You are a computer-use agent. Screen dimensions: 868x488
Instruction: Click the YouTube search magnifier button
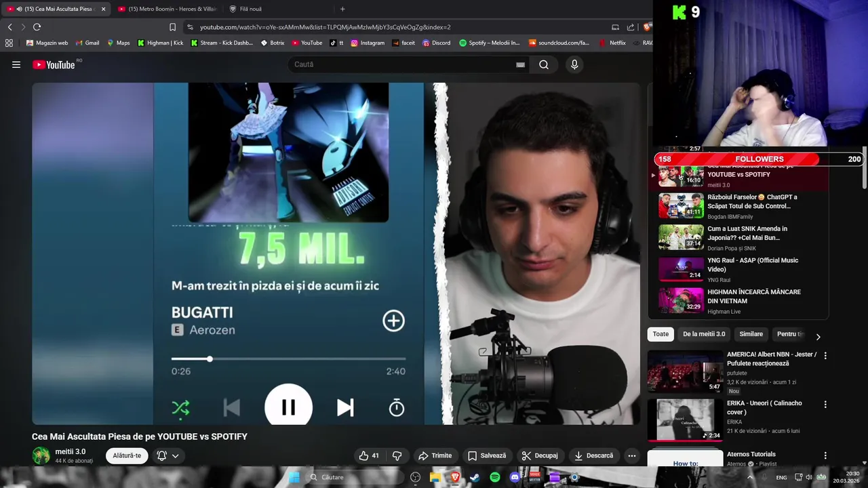[544, 64]
